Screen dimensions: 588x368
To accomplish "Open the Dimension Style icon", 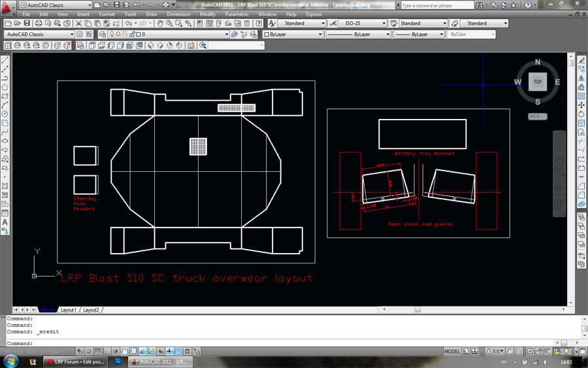I will (x=333, y=24).
